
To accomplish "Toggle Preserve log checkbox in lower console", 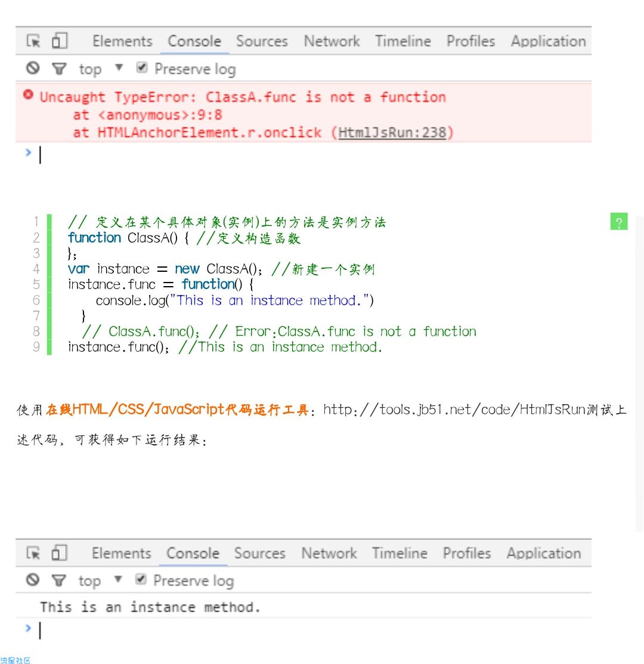I will [141, 579].
